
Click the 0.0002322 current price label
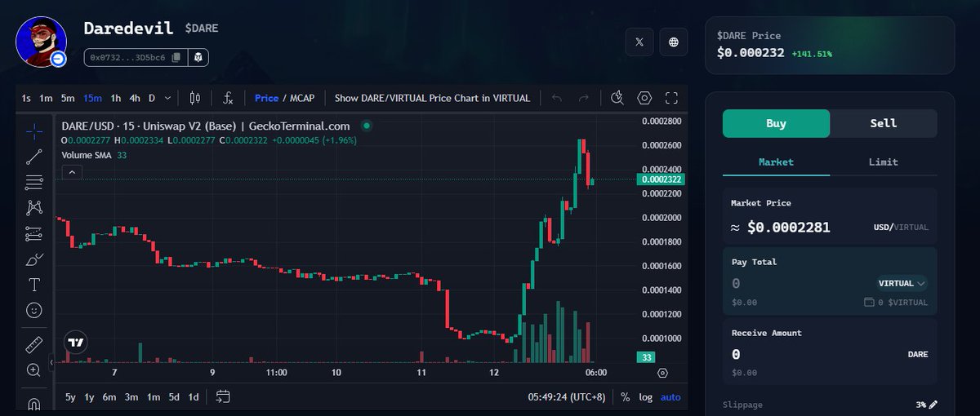661,179
